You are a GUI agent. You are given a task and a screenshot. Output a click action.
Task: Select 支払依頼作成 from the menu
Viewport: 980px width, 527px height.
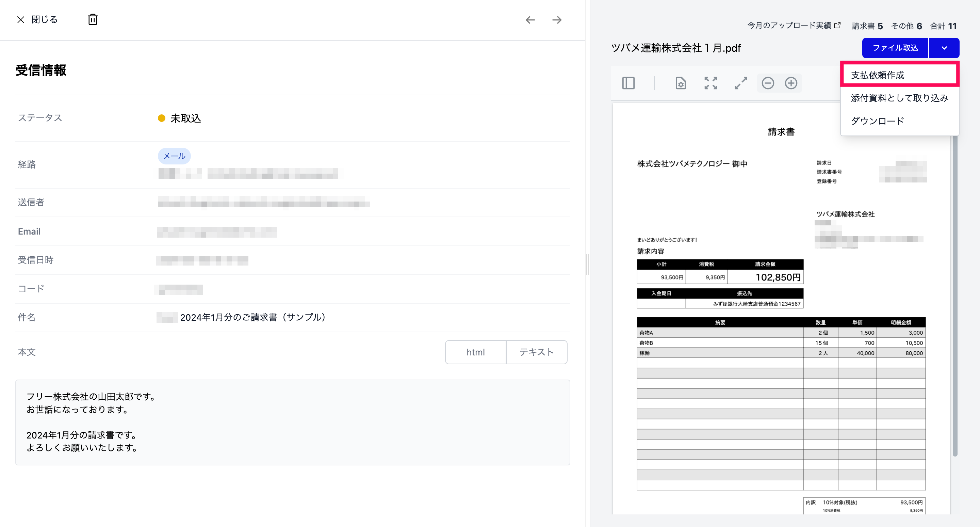899,75
